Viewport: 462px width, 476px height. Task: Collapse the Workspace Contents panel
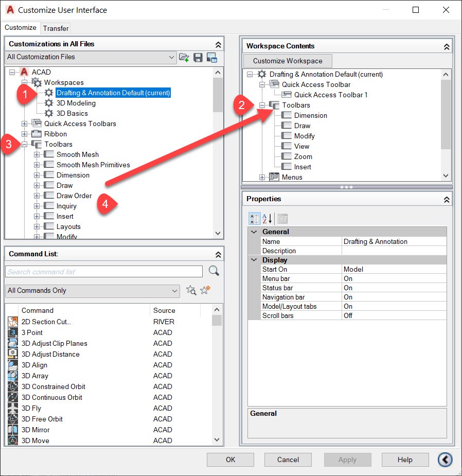447,47
